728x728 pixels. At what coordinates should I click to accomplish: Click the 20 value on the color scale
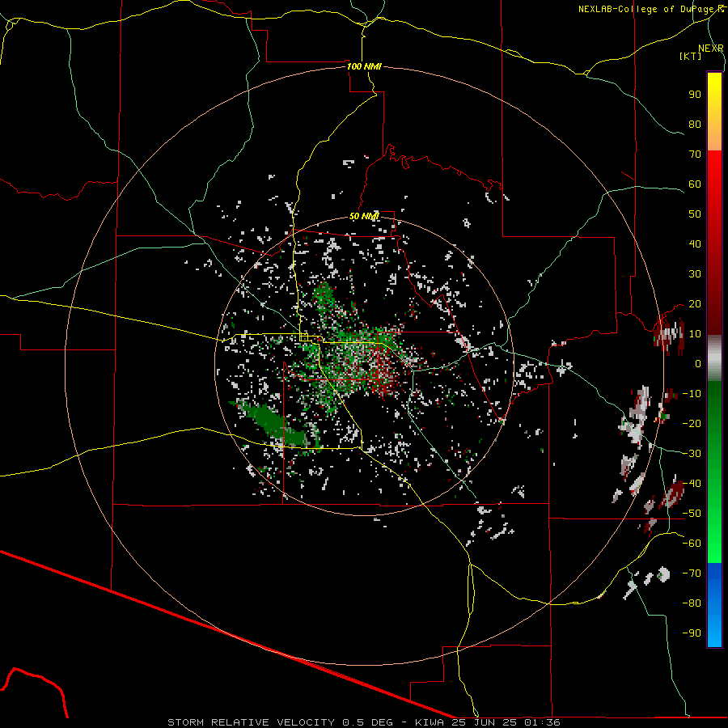click(x=695, y=303)
